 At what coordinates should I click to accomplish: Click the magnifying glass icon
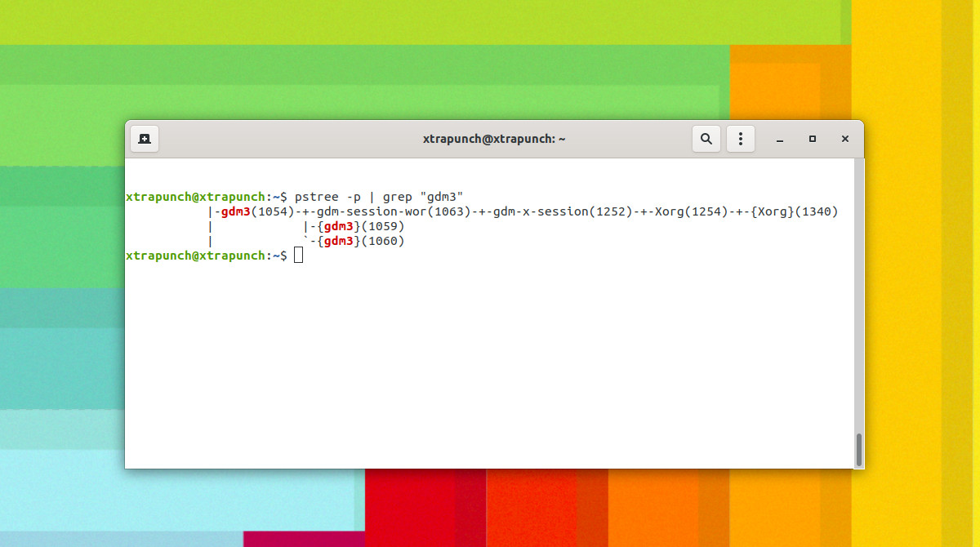706,139
